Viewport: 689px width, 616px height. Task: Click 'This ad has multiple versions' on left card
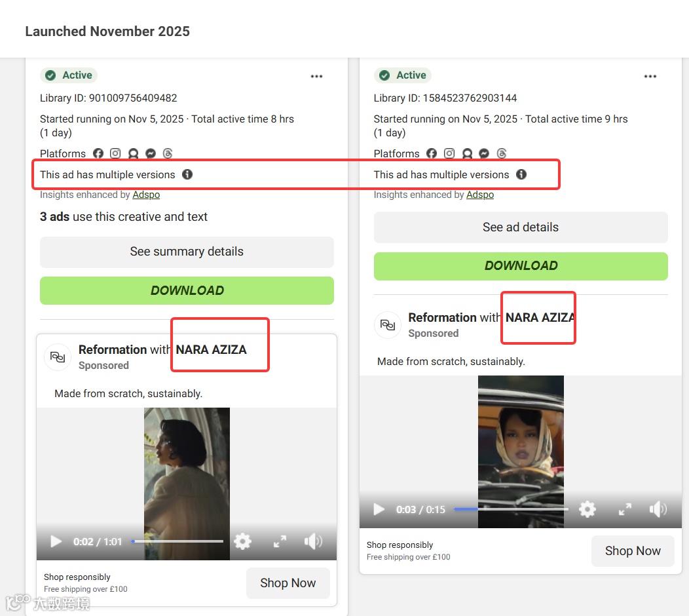tap(107, 174)
